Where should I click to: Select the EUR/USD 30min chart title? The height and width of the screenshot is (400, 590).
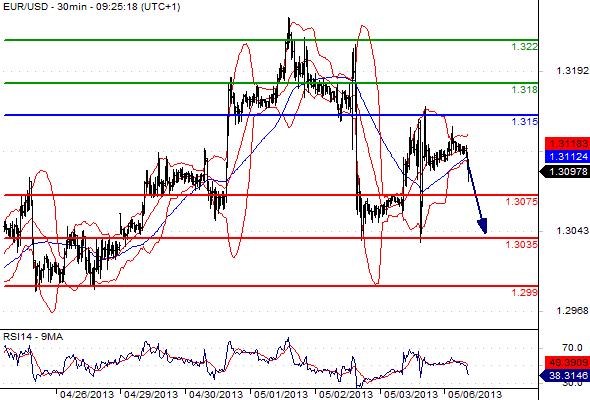point(91,7)
